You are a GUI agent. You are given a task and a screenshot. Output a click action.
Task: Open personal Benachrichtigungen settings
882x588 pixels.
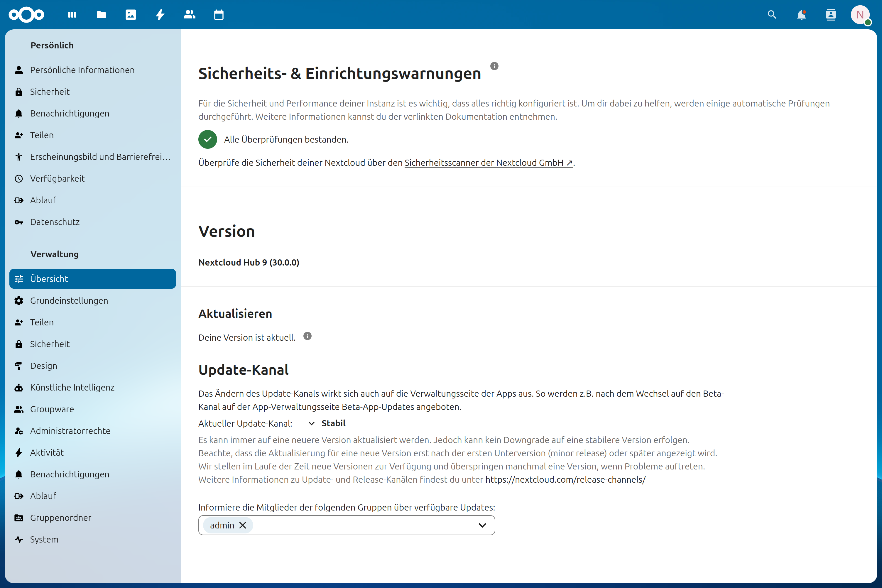point(93,113)
